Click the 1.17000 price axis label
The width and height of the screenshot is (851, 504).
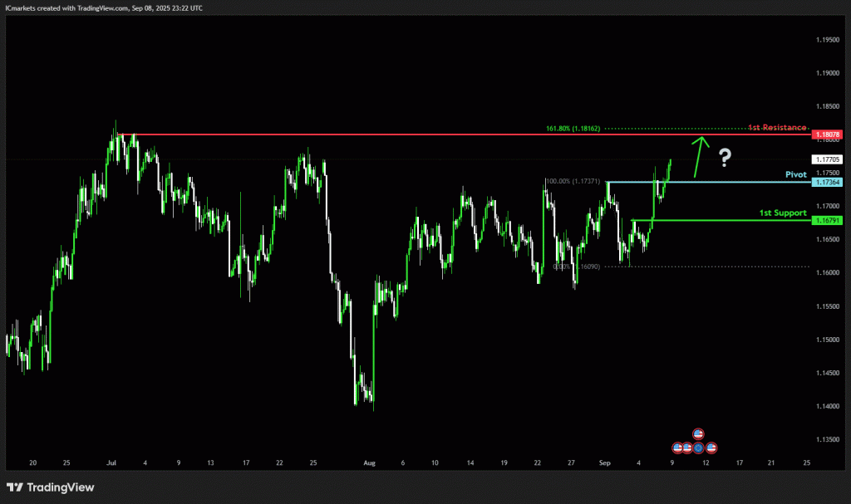[x=828, y=206]
